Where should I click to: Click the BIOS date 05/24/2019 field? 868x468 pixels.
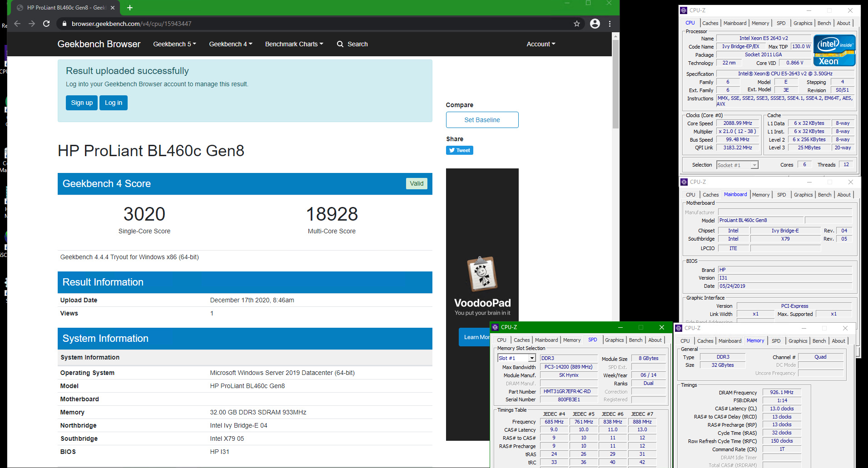(x=785, y=286)
